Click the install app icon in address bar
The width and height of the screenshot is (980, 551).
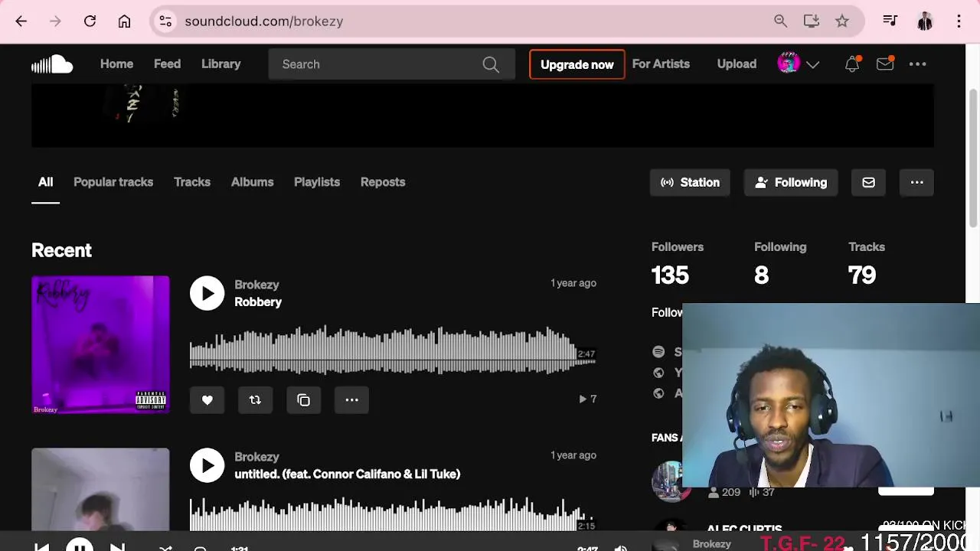[x=812, y=21]
